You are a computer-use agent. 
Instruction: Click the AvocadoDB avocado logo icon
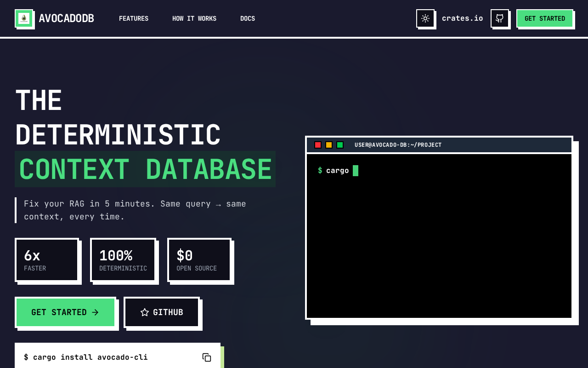tap(24, 18)
